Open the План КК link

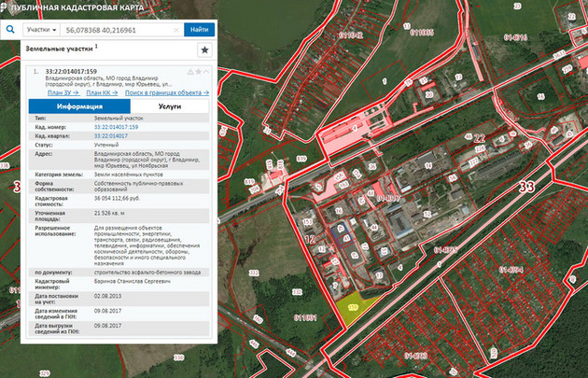101,93
